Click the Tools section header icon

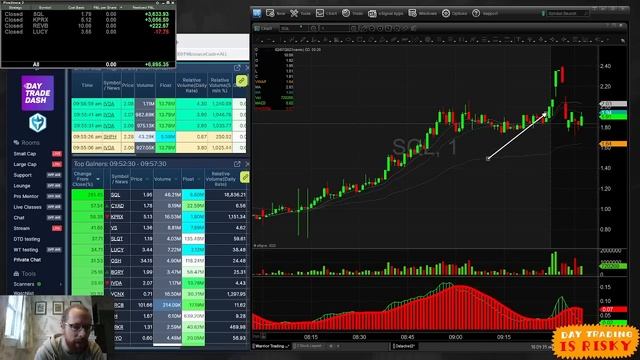point(16,273)
